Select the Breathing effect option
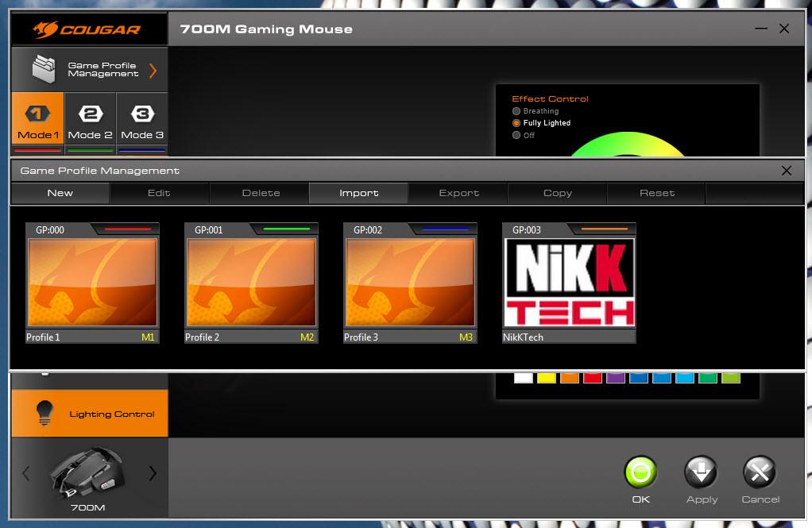Viewport: 812px width, 528px height. tap(536, 111)
